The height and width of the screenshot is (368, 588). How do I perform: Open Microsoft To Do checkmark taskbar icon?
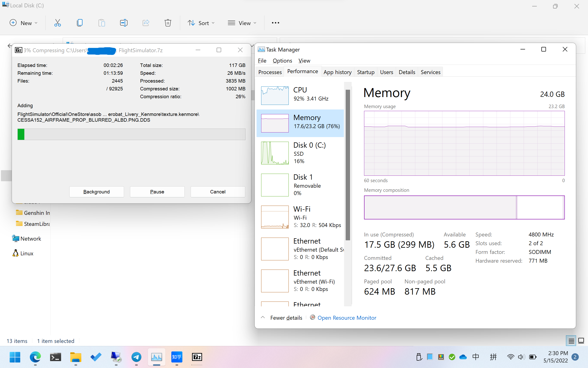click(x=96, y=357)
